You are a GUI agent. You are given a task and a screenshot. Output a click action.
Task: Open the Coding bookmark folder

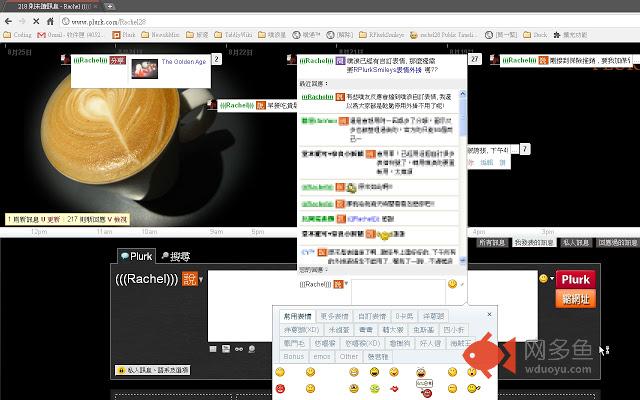18,35
